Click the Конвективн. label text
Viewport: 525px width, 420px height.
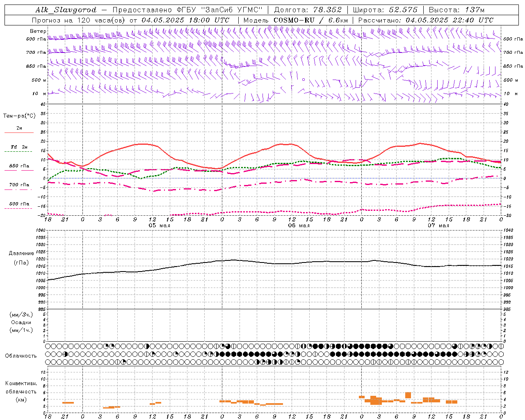[x=21, y=383]
